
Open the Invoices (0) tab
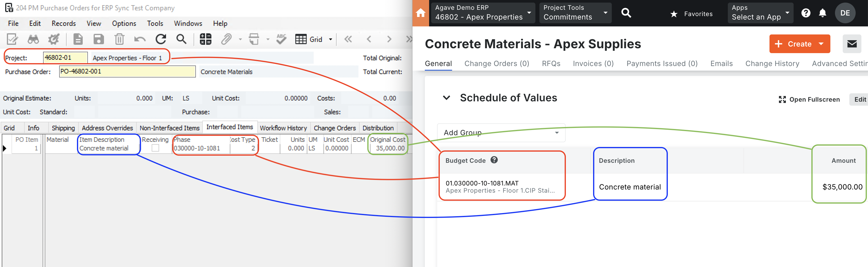point(593,64)
